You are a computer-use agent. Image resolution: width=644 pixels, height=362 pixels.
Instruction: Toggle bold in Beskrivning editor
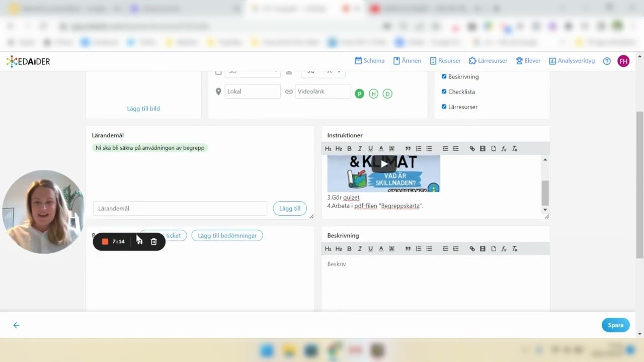pyautogui.click(x=349, y=249)
